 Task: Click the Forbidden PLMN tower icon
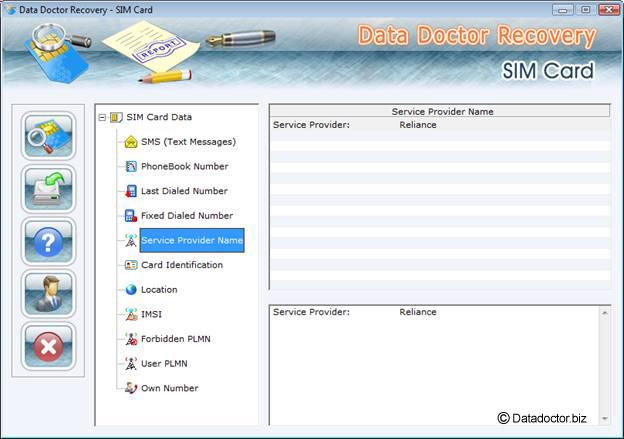131,339
